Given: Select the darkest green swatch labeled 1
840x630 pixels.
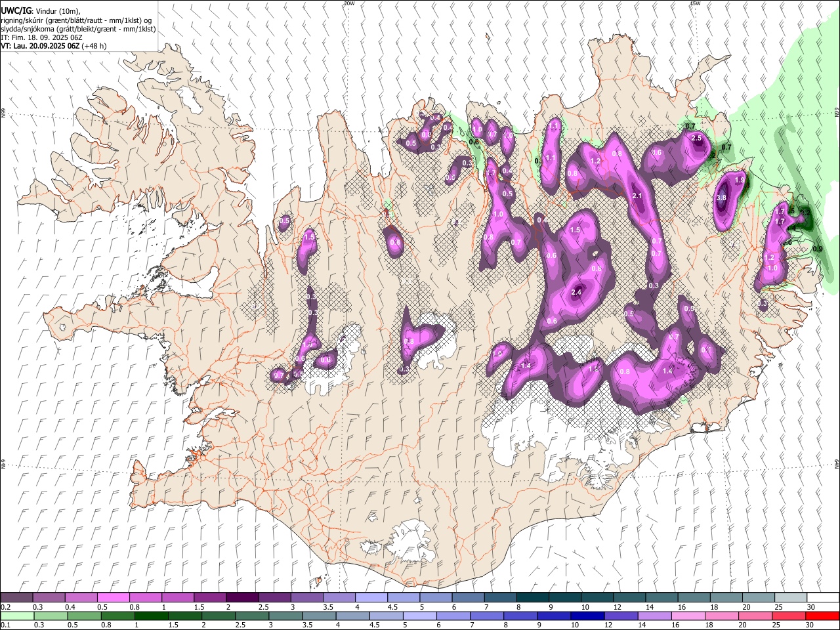Looking at the screenshot, I should tap(151, 616).
